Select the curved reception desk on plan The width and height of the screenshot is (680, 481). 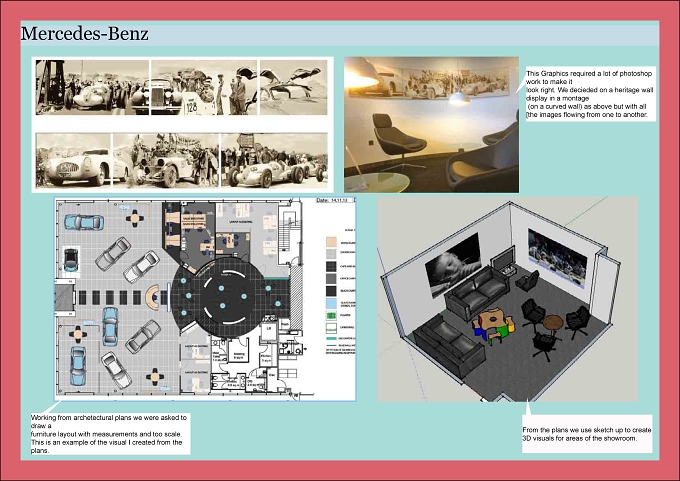pyautogui.click(x=153, y=297)
